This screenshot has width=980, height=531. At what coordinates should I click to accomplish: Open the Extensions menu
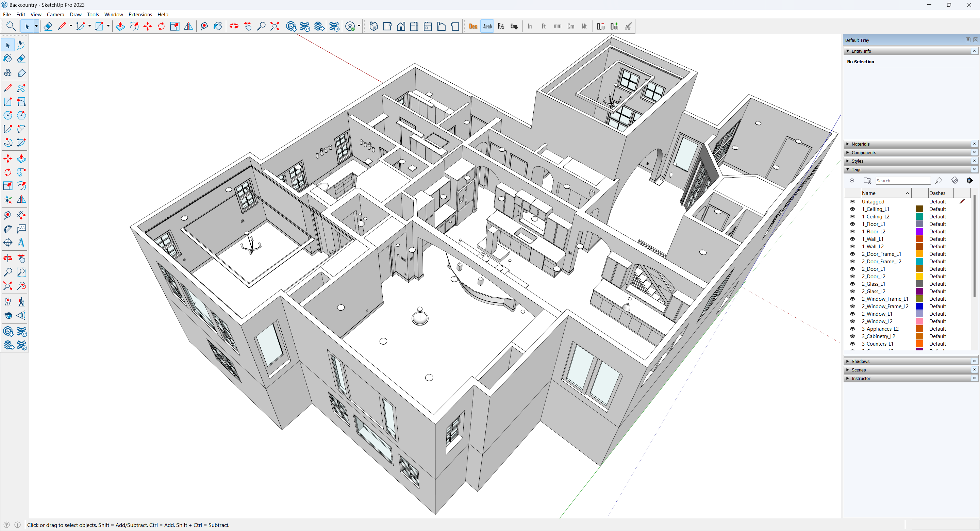click(140, 14)
